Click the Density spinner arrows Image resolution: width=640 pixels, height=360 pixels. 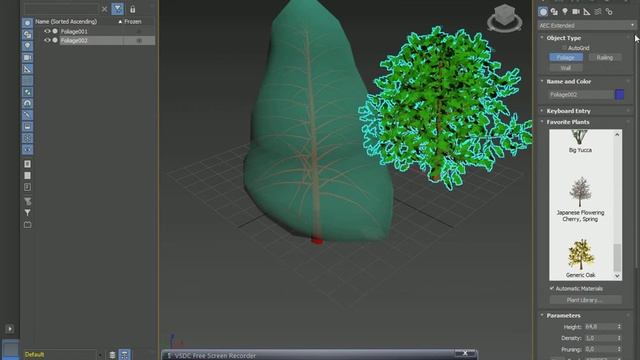tap(619, 338)
